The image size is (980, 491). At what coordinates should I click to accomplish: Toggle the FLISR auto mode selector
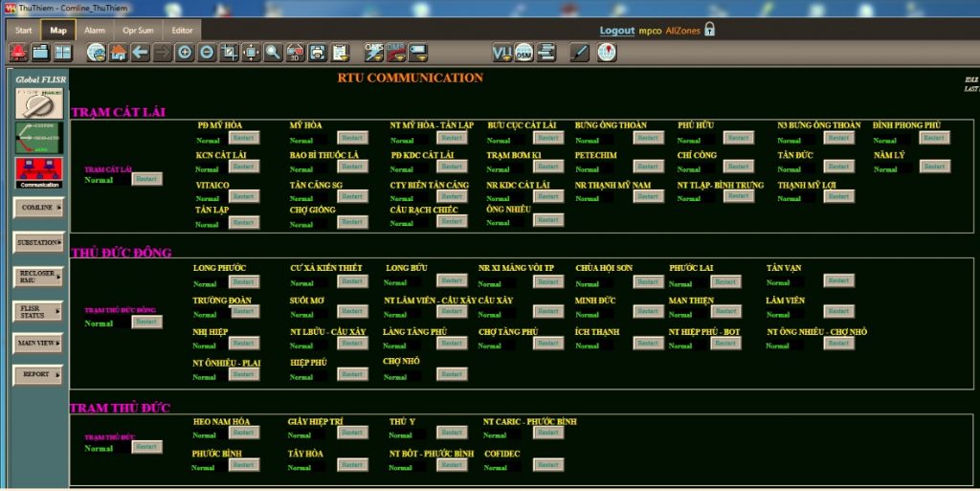(38, 138)
